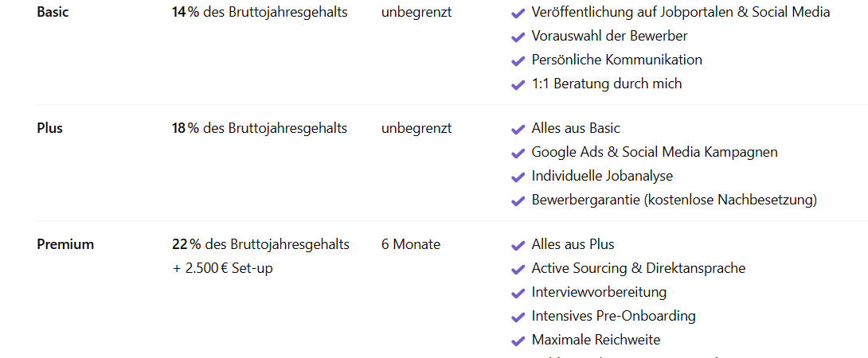
Task: Click checkmark beside Individuelle Jobanalyse
Action: click(x=518, y=177)
